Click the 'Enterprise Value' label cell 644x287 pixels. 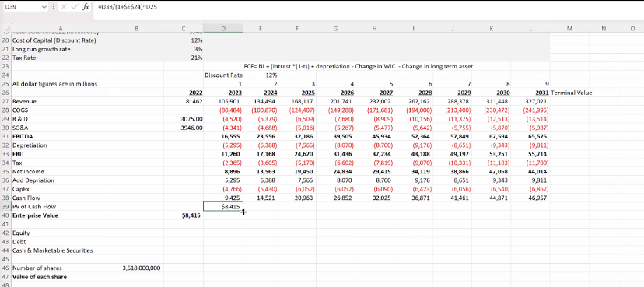[61, 215]
